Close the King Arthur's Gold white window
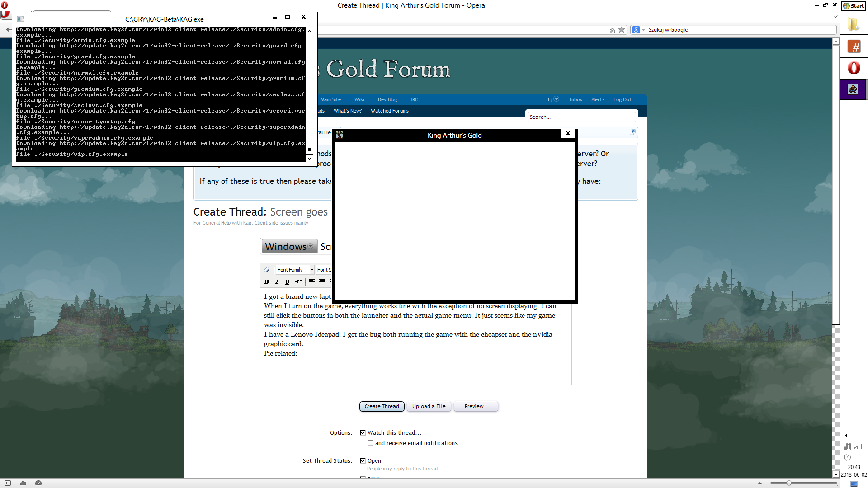 [568, 133]
